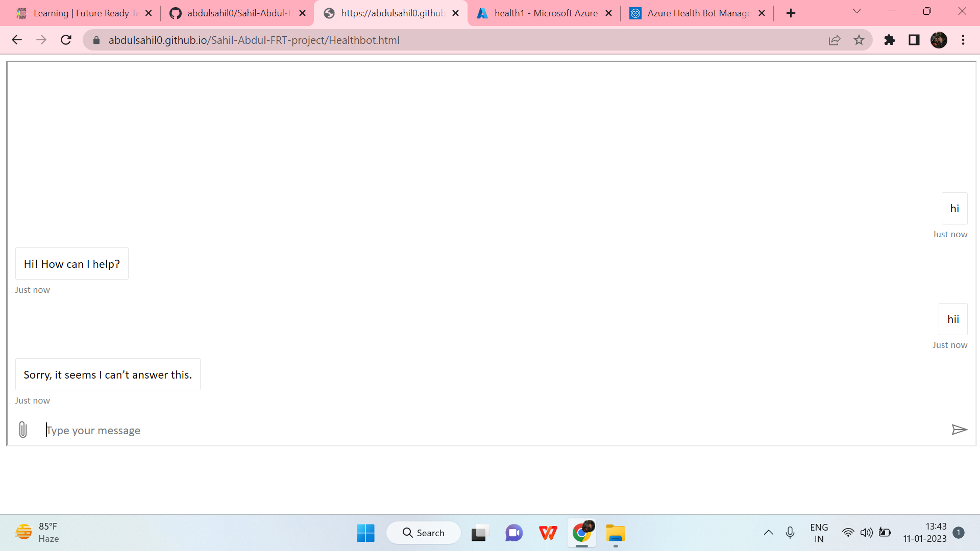The image size is (980, 551).
Task: Reload the Healthbot page
Action: point(66,40)
